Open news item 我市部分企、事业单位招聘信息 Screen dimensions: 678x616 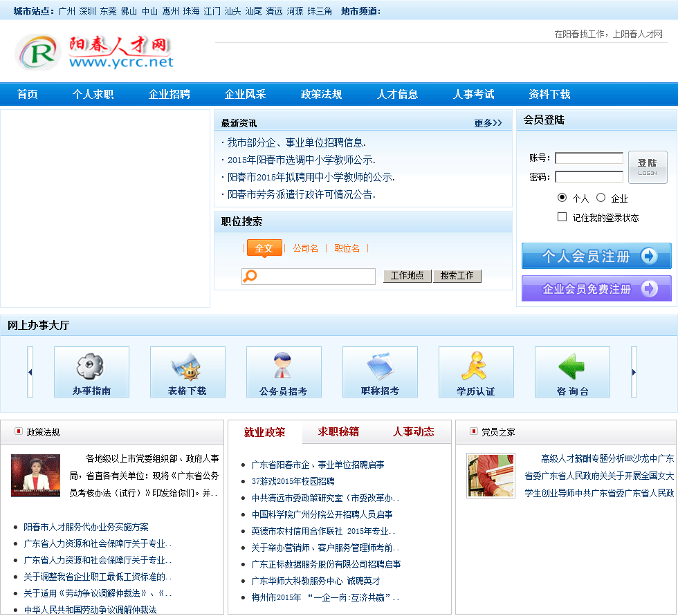(297, 142)
